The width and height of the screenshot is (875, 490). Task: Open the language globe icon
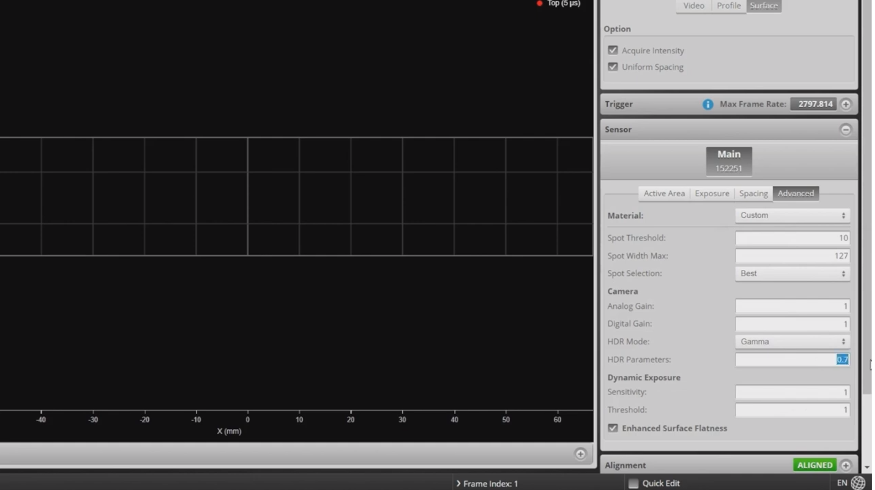coord(858,483)
